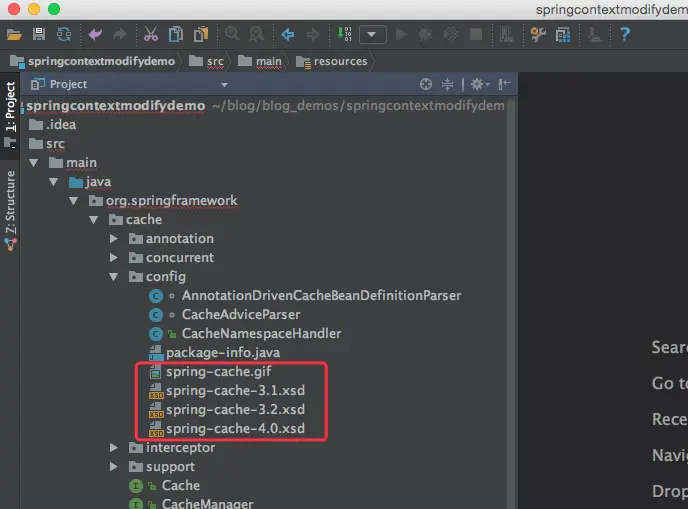
Task: Expand the annotation package arrow
Action: 114,239
